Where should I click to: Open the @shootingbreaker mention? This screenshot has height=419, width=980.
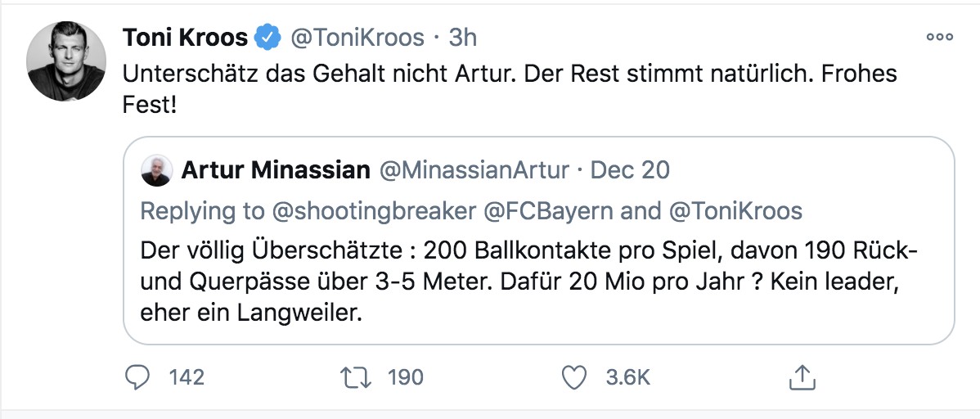coord(373,210)
